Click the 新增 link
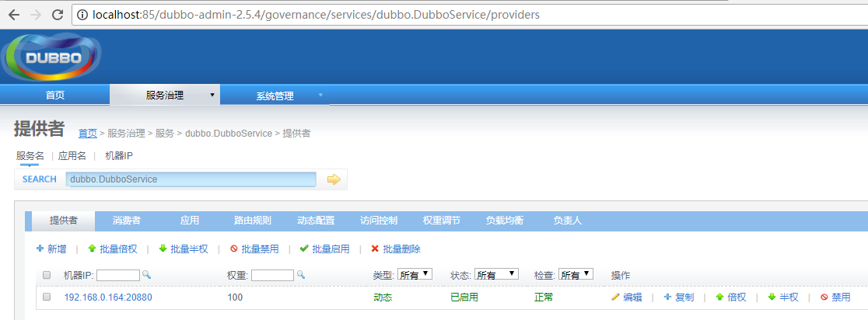868x320 pixels. (x=57, y=249)
